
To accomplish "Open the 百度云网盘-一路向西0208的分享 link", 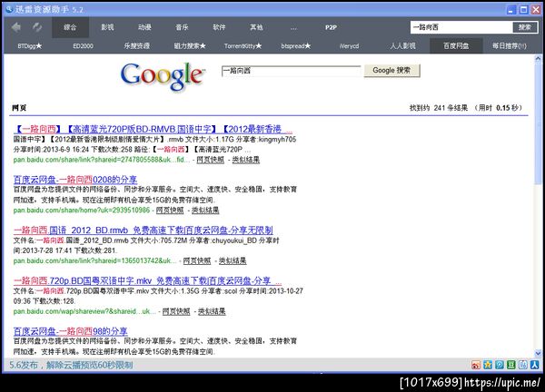I will tap(75, 180).
